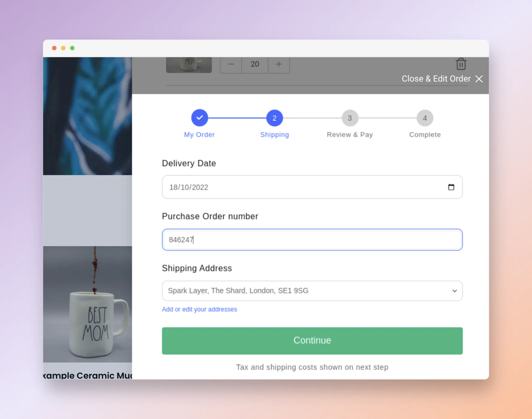The image size is (532, 419).
Task: Click the Delivery Date field showing 18/10/2022
Action: (312, 187)
